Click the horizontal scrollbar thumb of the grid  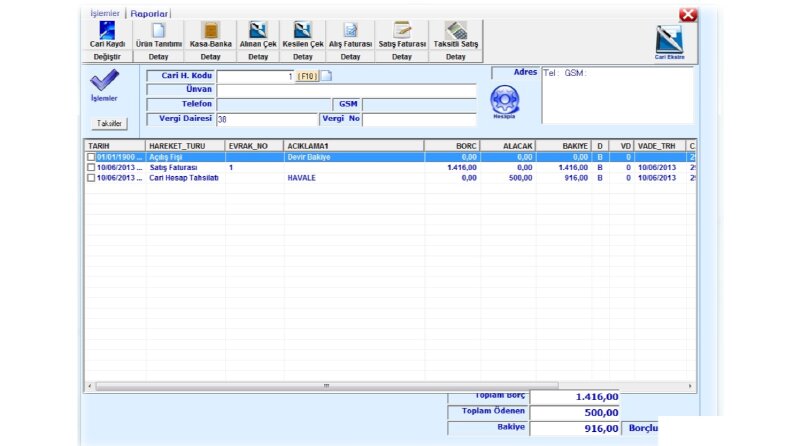tap(327, 386)
